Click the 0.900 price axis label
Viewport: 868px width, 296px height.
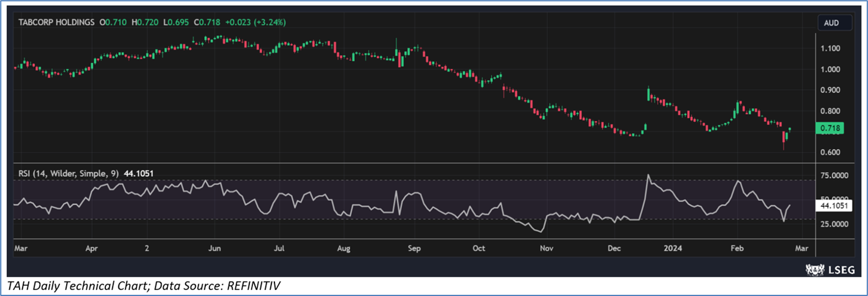coord(830,90)
